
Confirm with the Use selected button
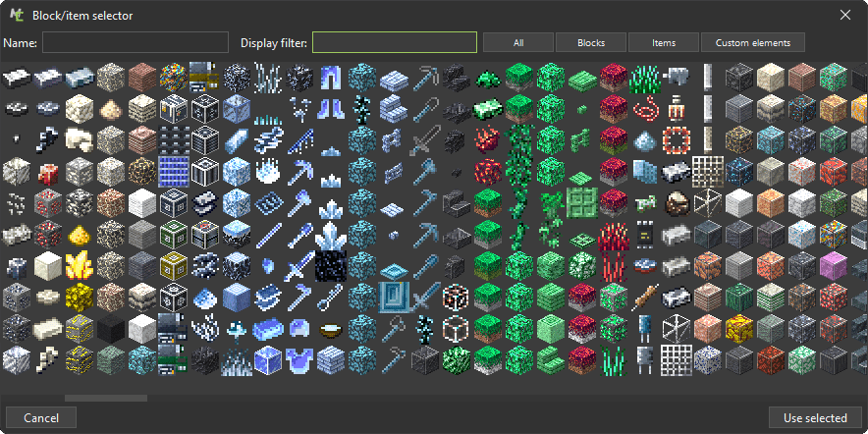(815, 417)
